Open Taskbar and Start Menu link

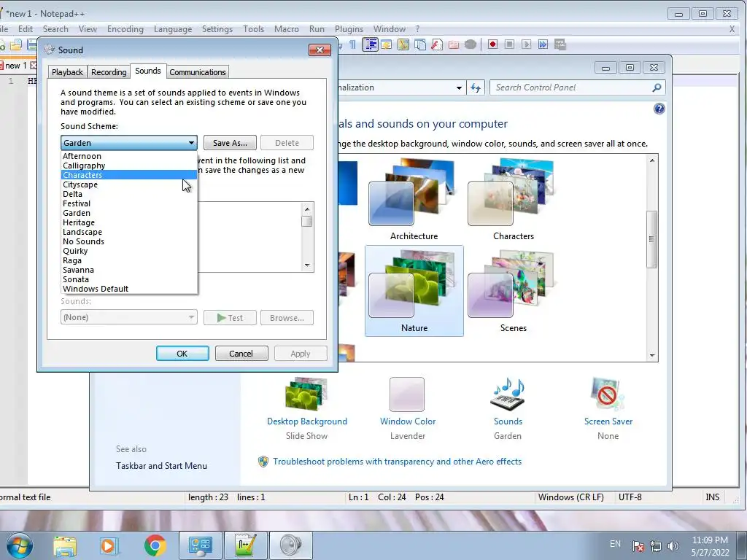161,466
